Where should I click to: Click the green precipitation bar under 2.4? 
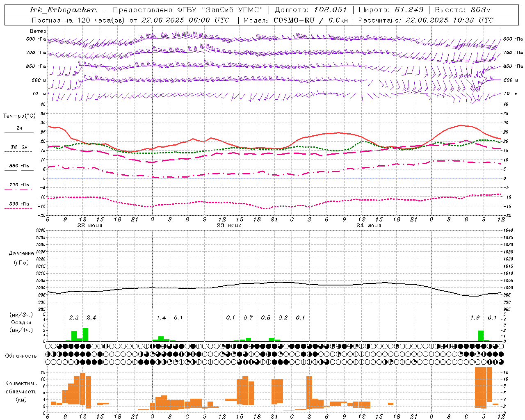85,334
